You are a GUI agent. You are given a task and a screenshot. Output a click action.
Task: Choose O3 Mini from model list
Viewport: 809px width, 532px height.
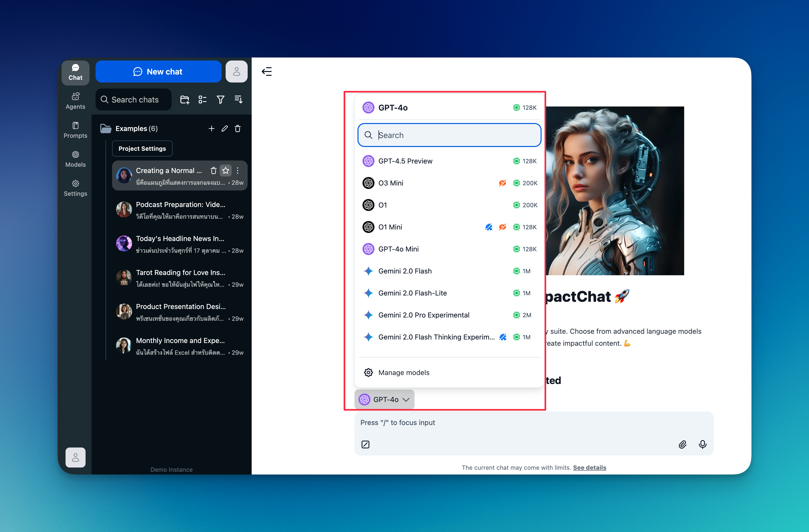click(x=390, y=183)
